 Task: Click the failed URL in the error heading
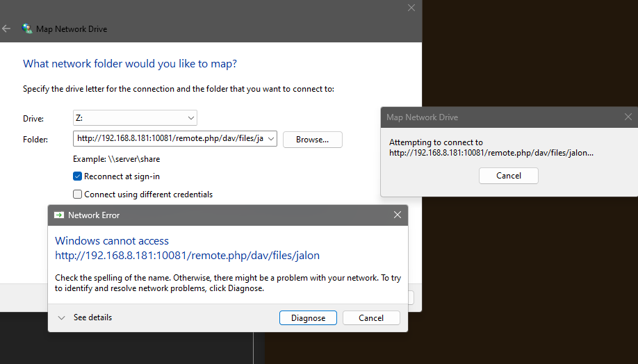click(187, 256)
